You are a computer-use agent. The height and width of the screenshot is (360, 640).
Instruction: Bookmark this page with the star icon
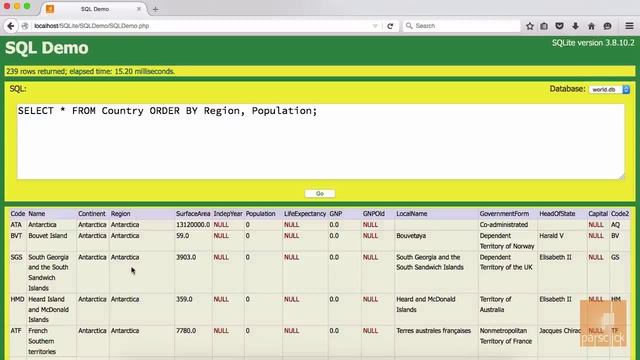coord(530,26)
